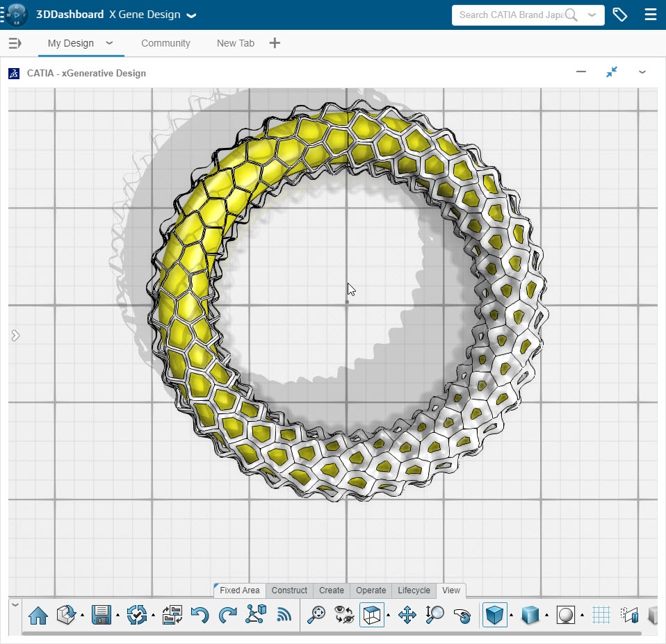Click the Home icon in the toolbar
The image size is (666, 644).
[x=38, y=615]
